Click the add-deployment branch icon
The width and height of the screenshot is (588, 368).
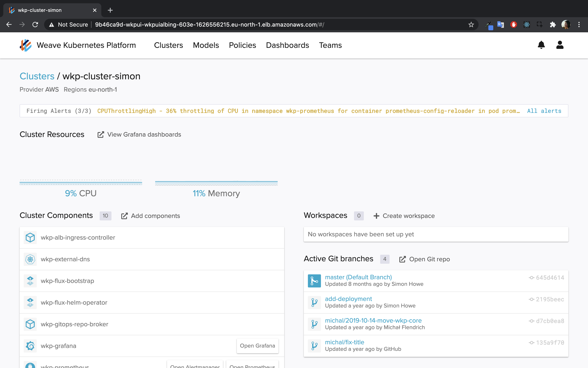tap(314, 303)
